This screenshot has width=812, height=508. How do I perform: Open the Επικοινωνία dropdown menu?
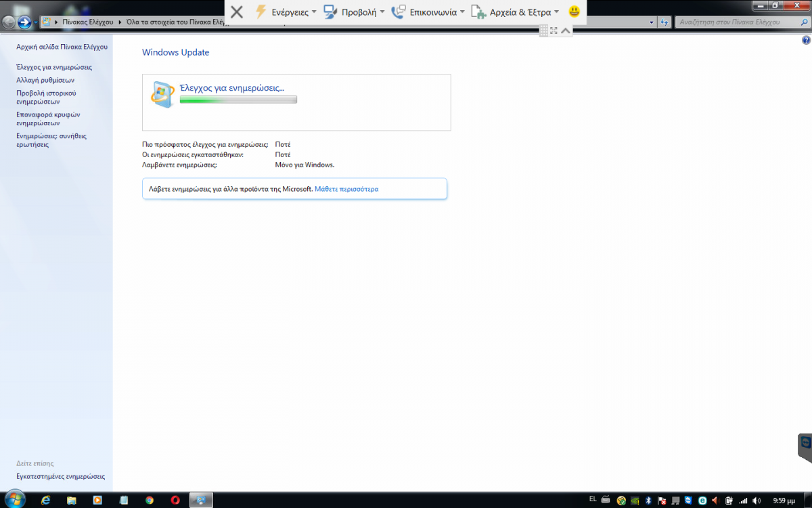tap(428, 12)
